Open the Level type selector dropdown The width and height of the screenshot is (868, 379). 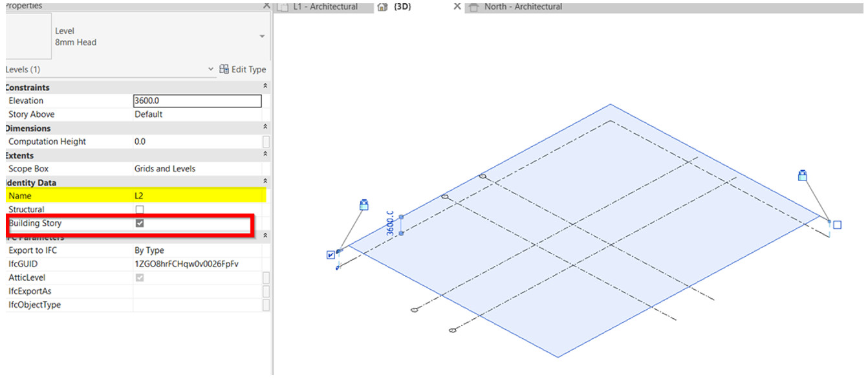[x=262, y=37]
